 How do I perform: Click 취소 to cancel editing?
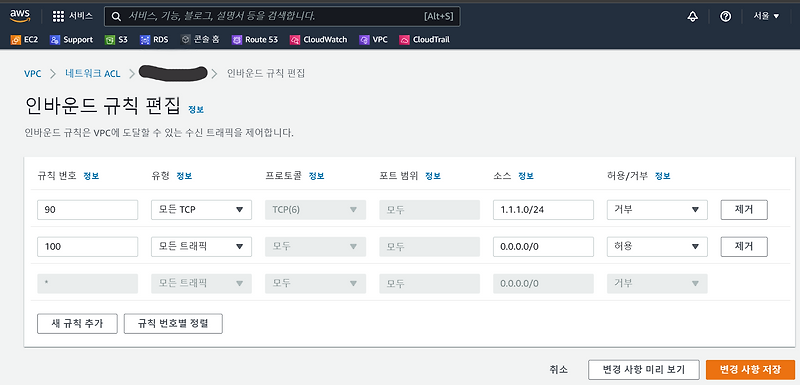pos(559,370)
